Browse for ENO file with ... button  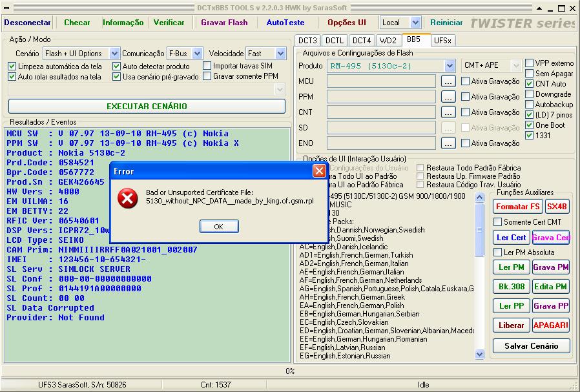pos(448,143)
